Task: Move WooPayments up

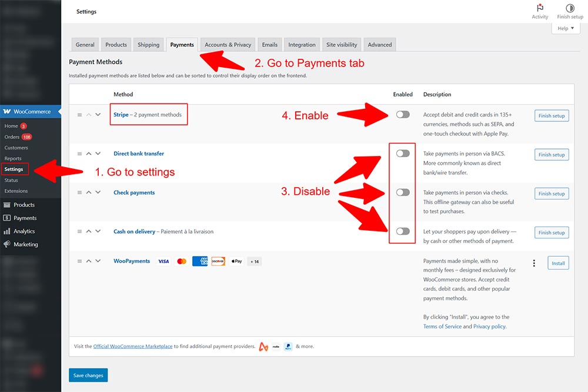Action: coord(89,261)
